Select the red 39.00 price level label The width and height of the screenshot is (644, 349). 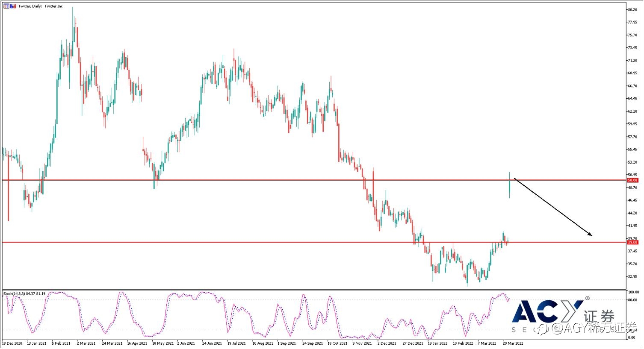(632, 242)
